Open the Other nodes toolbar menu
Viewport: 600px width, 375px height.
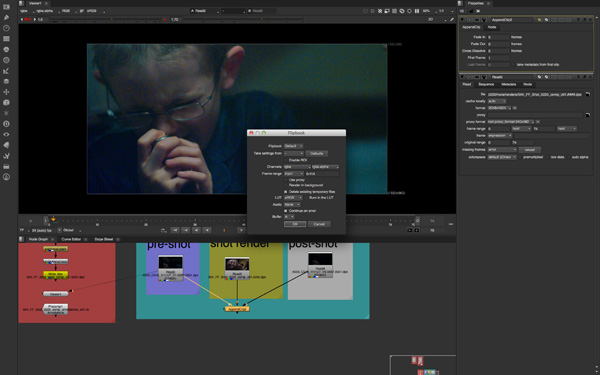6,166
